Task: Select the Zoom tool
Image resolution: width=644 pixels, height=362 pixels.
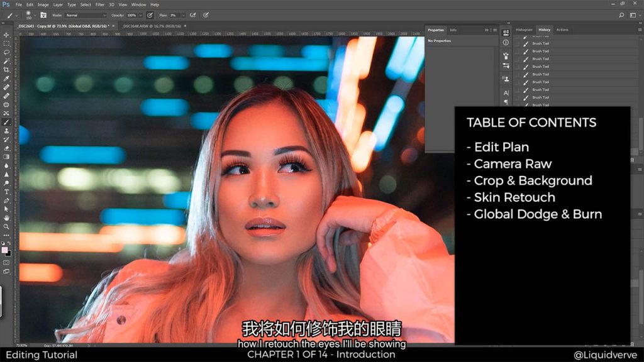Action: coord(6,226)
